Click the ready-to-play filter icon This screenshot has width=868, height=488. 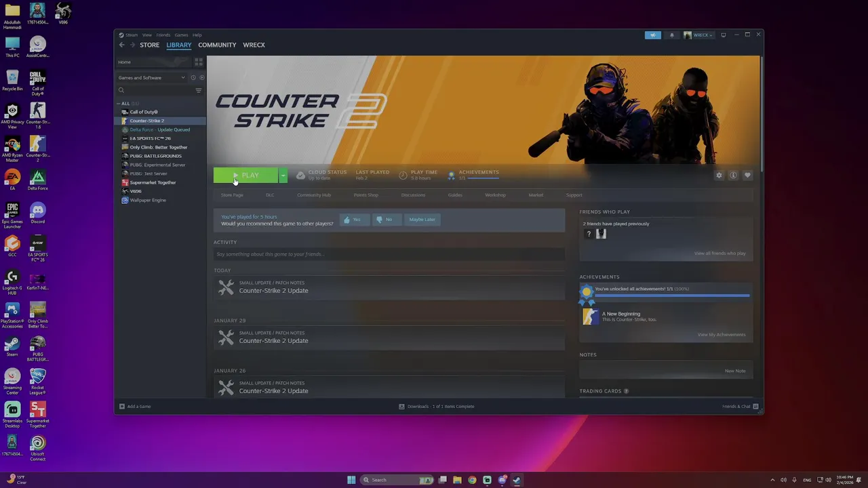point(201,77)
